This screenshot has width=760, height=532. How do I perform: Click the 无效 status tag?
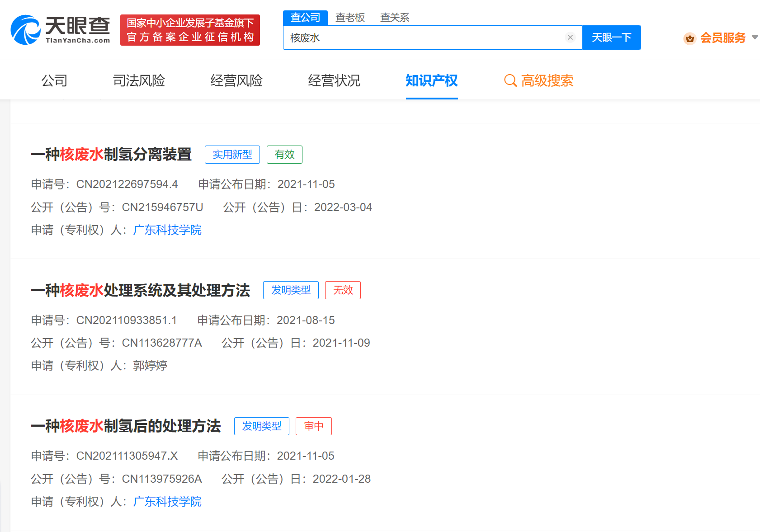tap(342, 290)
